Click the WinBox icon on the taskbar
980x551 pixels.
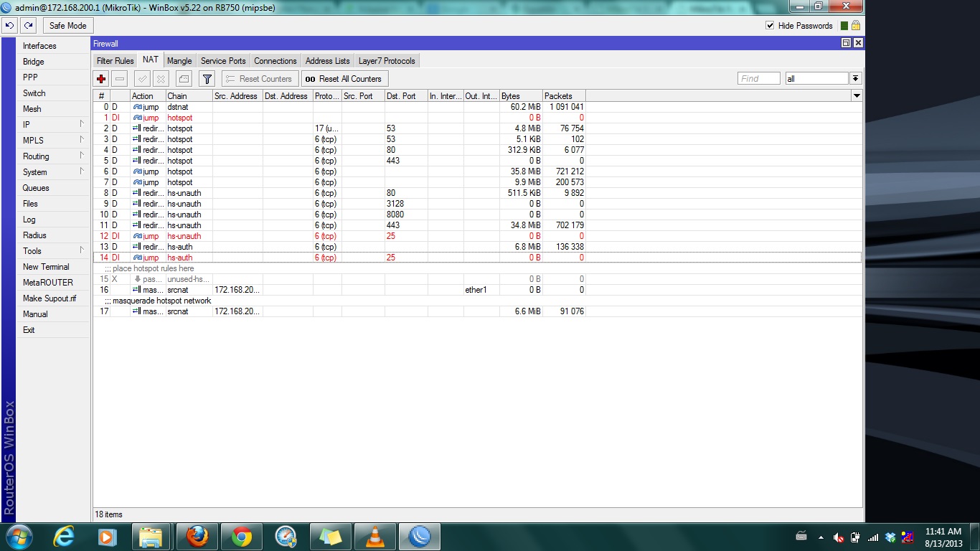point(420,537)
